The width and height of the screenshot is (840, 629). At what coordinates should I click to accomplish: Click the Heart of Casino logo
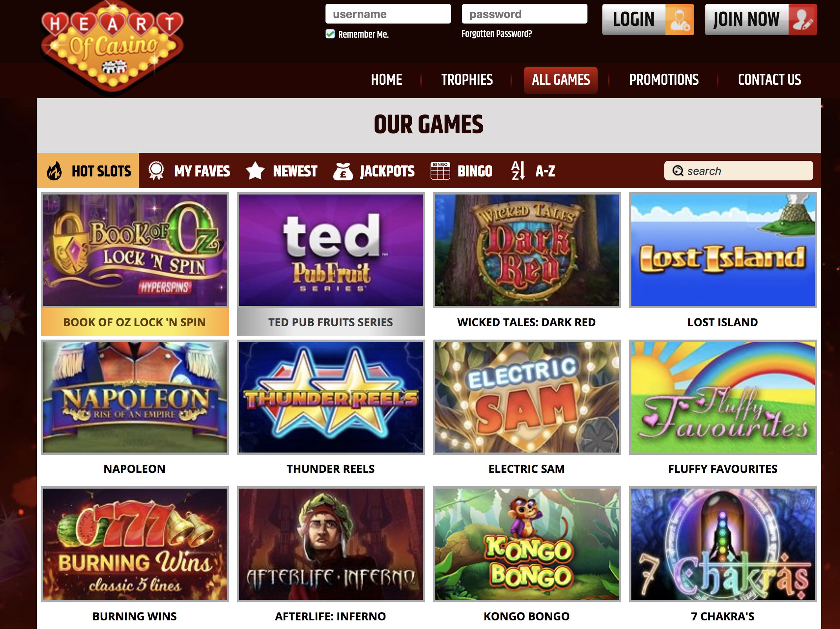(x=113, y=47)
